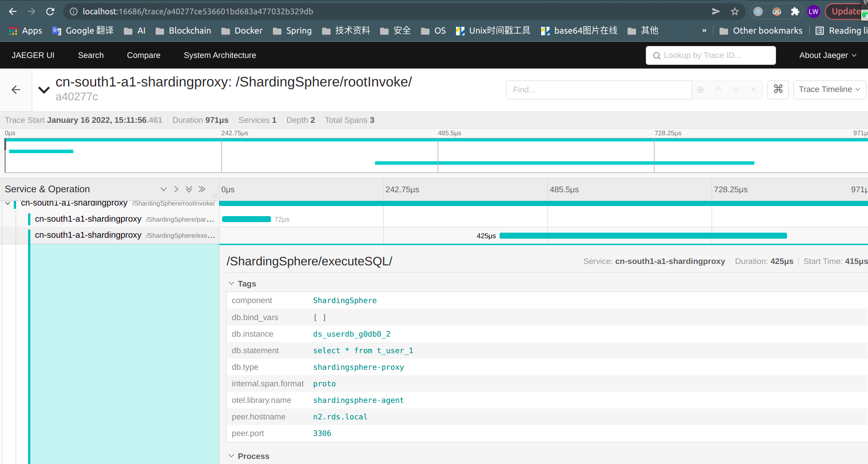Click the Lookup by Trace ID field
Screen dimensions: 868x464
pyautogui.click(x=711, y=55)
